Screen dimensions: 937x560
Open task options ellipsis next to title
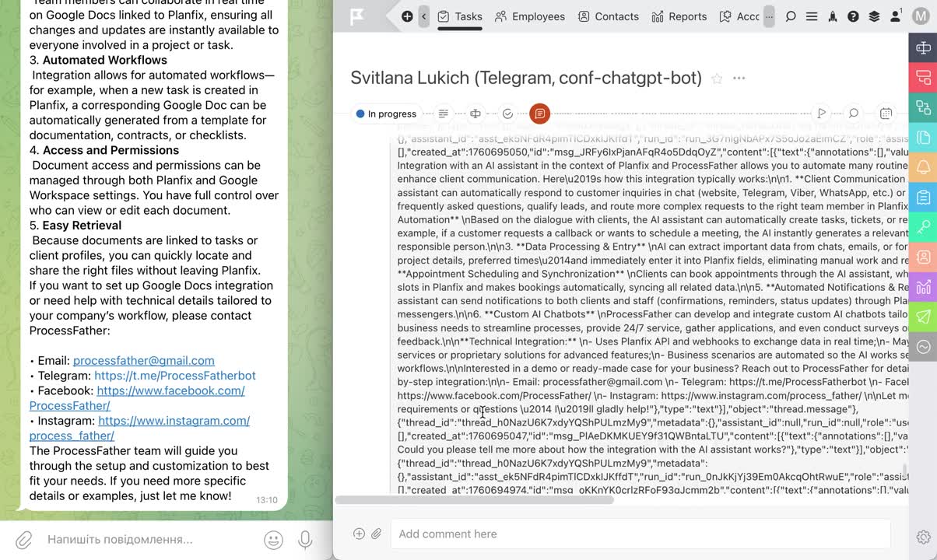pyautogui.click(x=739, y=79)
